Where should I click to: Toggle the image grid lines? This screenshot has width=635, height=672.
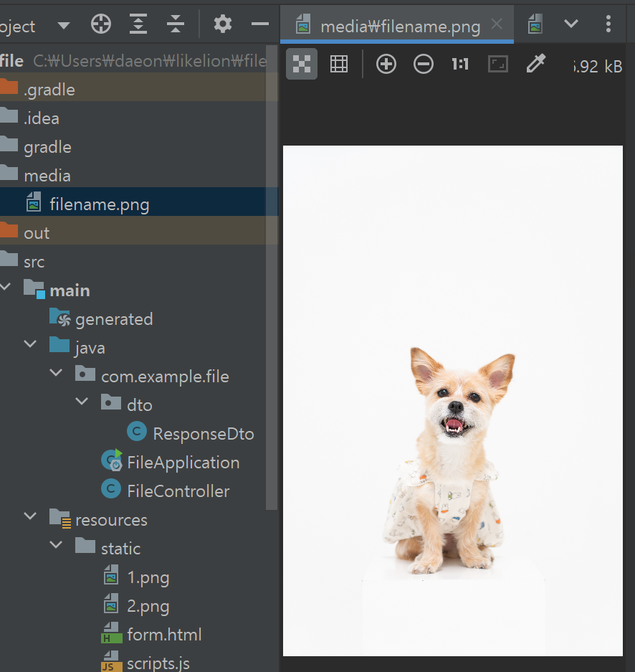(339, 65)
